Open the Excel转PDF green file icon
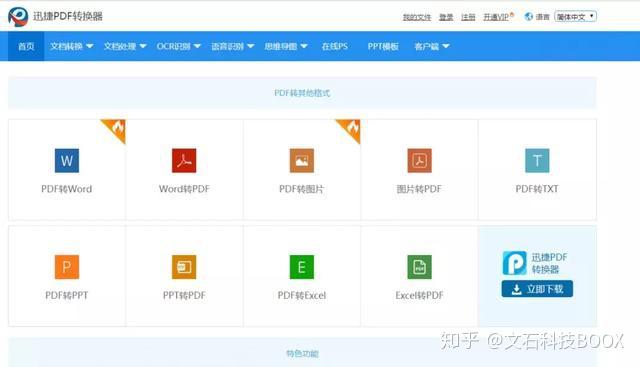The height and width of the screenshot is (367, 640). [419, 267]
